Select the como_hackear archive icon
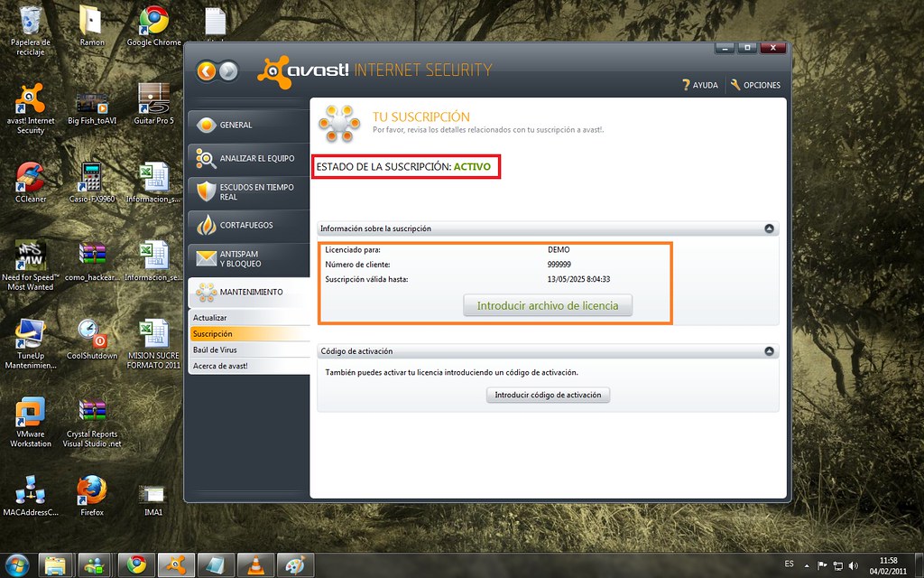This screenshot has width=924, height=578. tap(92, 261)
